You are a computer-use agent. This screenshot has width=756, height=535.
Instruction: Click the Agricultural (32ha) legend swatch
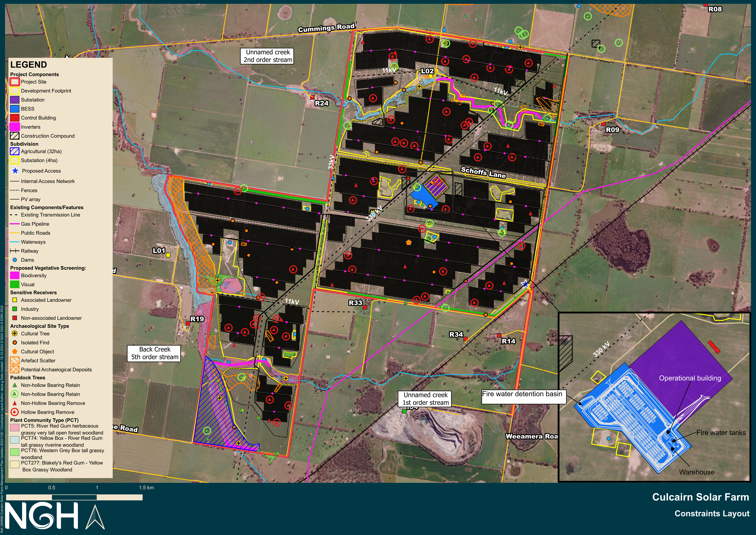point(14,151)
